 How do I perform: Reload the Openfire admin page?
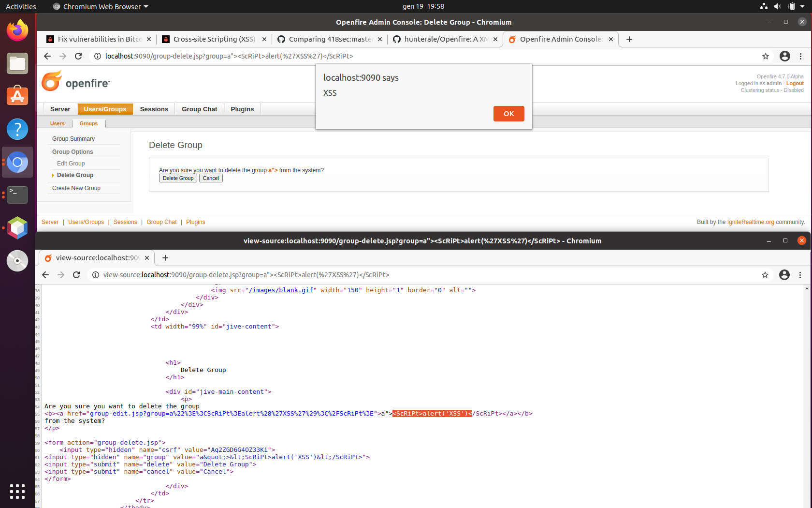(x=78, y=56)
